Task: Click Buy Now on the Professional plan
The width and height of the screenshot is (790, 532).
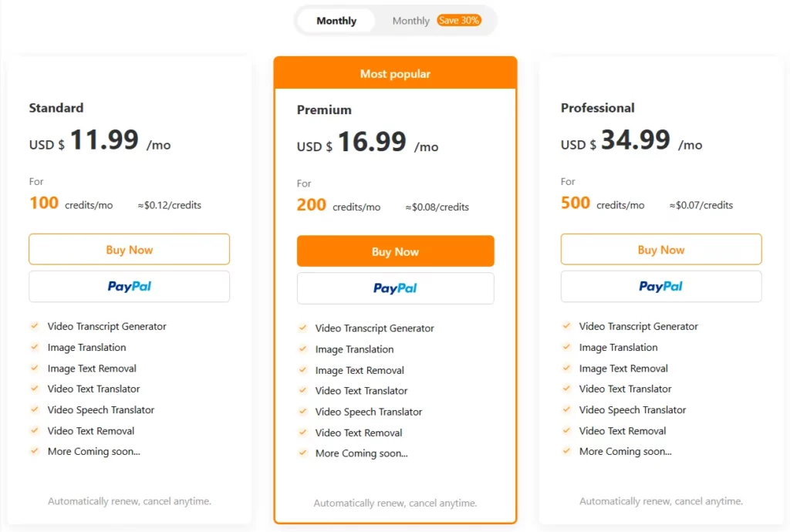Action: click(x=660, y=249)
